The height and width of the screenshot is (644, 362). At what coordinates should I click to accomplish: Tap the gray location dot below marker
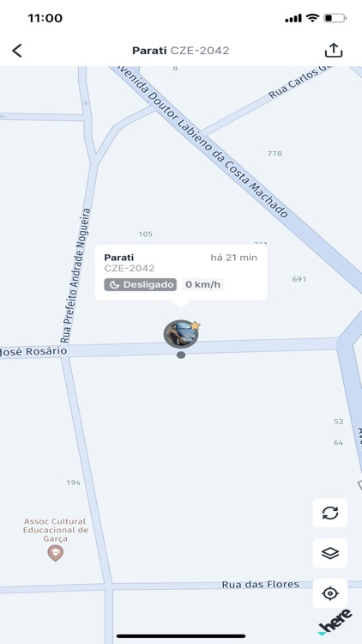(x=181, y=355)
